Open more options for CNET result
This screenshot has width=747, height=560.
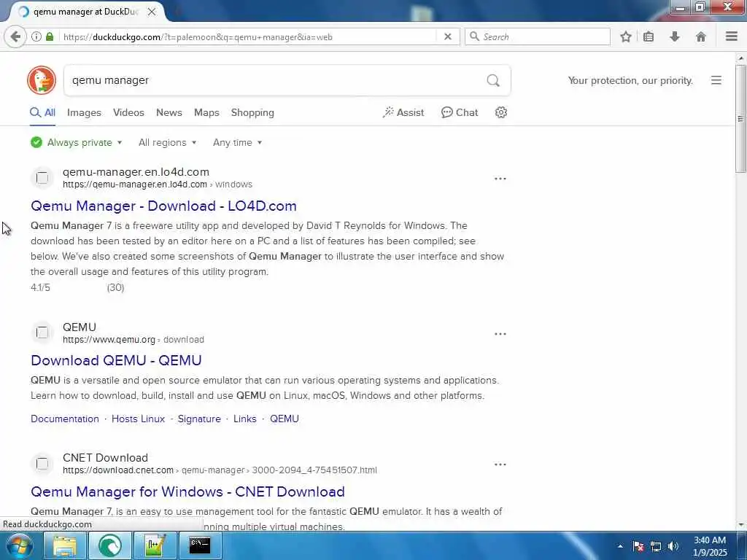click(x=500, y=464)
